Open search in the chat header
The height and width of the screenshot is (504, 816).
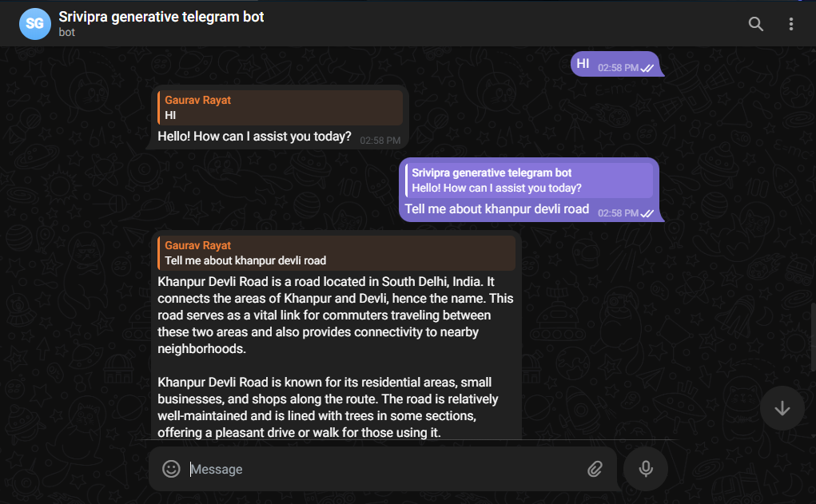pos(755,24)
